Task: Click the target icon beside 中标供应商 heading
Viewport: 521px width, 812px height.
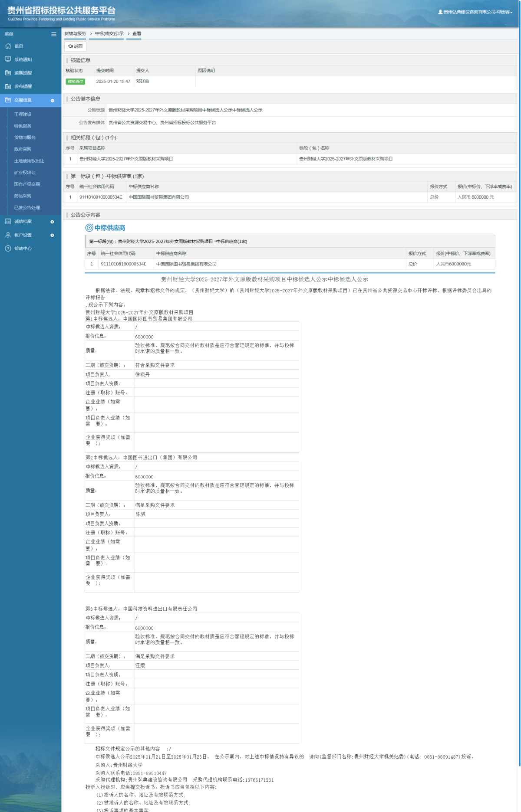Action: click(x=89, y=228)
